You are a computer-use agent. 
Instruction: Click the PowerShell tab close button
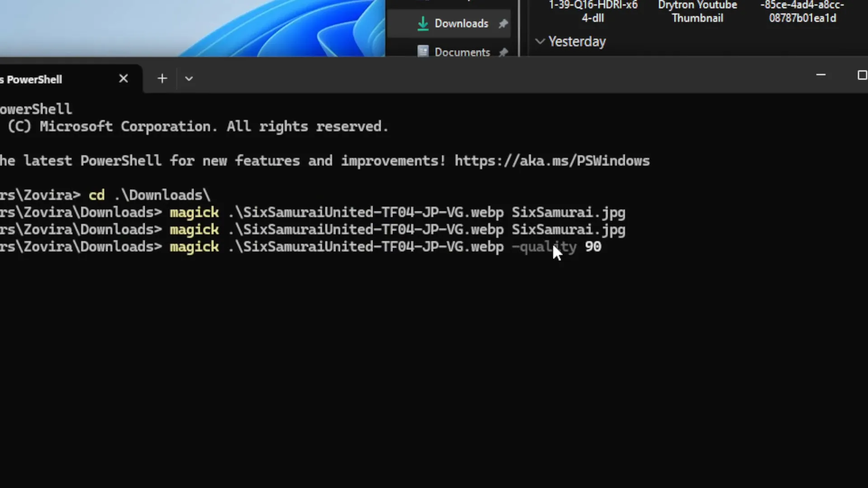[123, 78]
